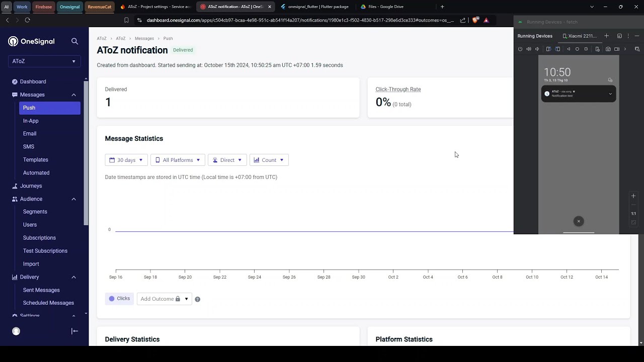Image resolution: width=644 pixels, height=362 pixels.
Task: Open the Running Devices options three-dot menu
Action: [628, 36]
